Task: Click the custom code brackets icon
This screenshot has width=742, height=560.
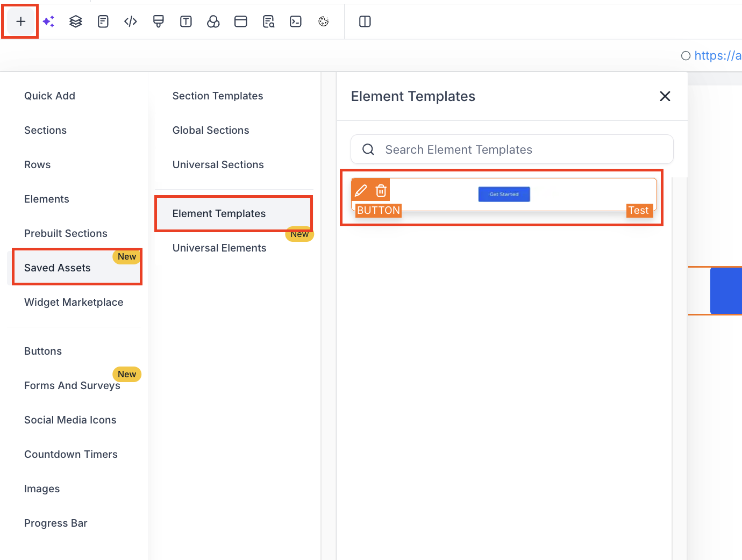Action: [131, 21]
